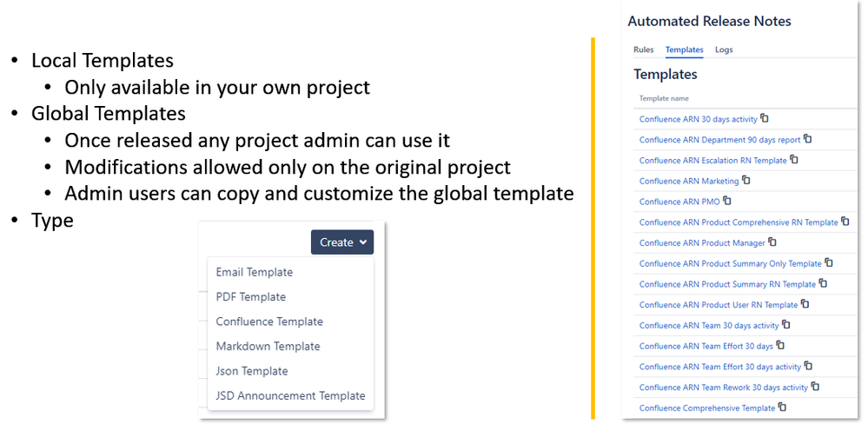
Task: Click 'Only available in your own project' text
Action: (217, 87)
